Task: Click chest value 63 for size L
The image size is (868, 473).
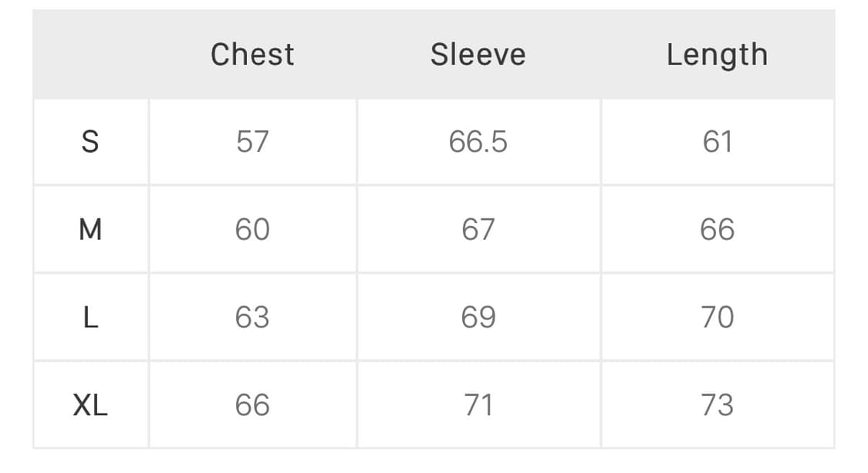Action: [x=252, y=317]
